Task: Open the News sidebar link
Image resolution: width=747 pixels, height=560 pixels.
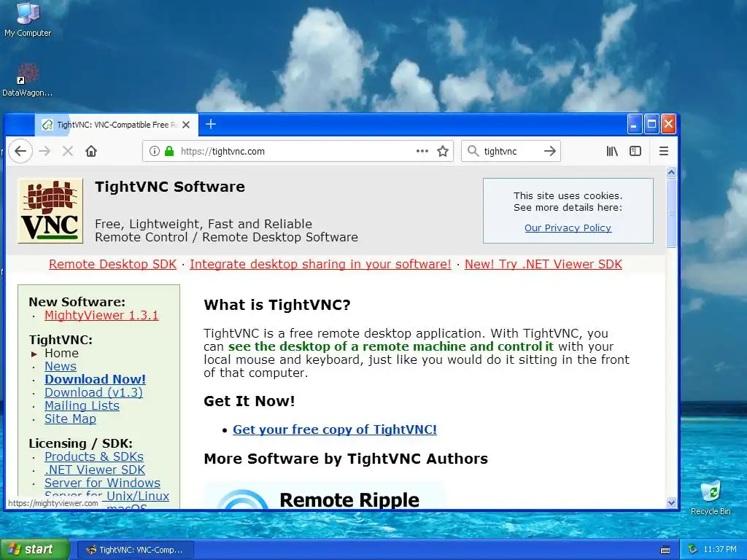Action: tap(61, 366)
